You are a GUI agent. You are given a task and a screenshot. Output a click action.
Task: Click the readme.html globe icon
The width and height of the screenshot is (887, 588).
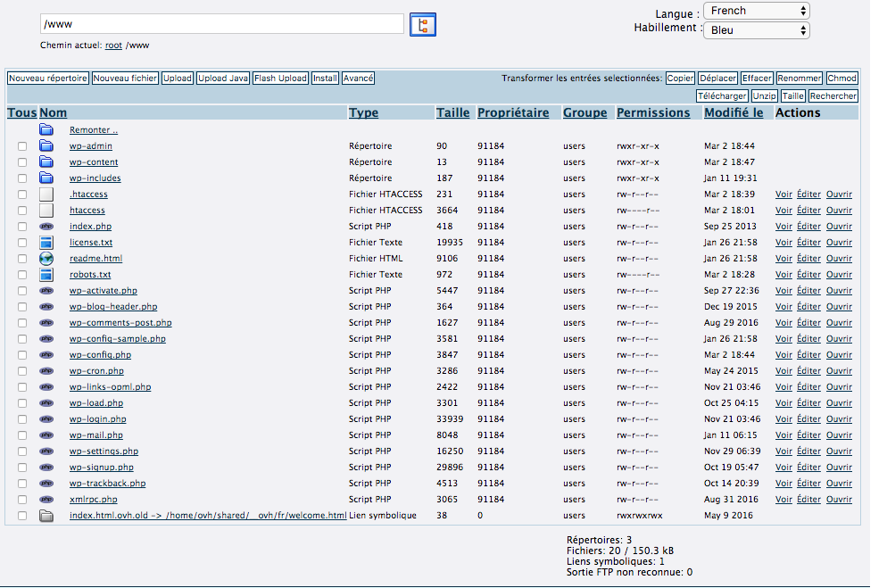click(x=46, y=259)
